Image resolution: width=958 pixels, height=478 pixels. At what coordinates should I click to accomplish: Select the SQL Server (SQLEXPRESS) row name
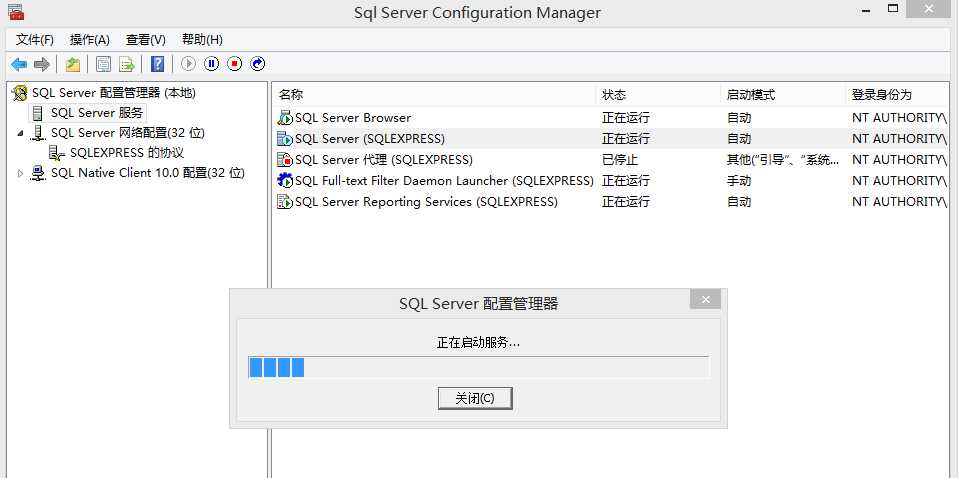[370, 139]
